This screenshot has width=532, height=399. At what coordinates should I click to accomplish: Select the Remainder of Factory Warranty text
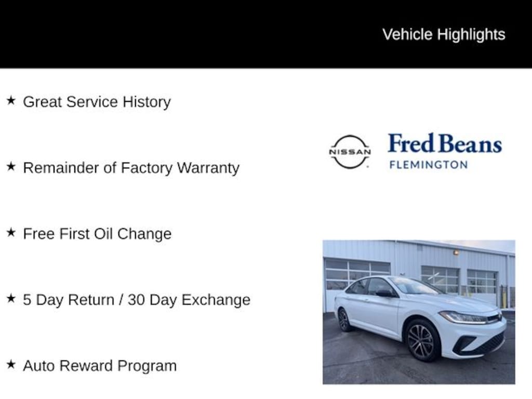(131, 168)
